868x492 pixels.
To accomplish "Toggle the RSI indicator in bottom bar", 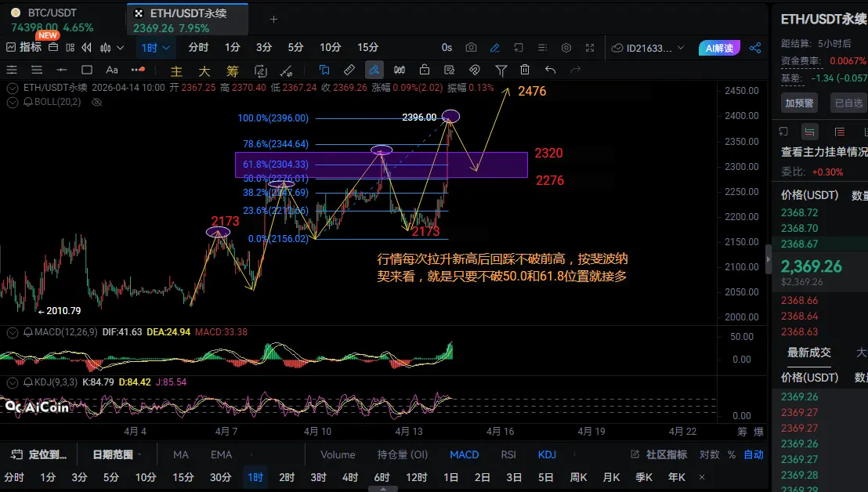I will coord(508,454).
